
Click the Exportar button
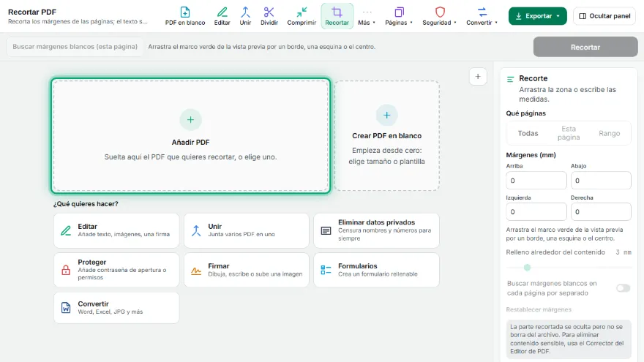[538, 16]
